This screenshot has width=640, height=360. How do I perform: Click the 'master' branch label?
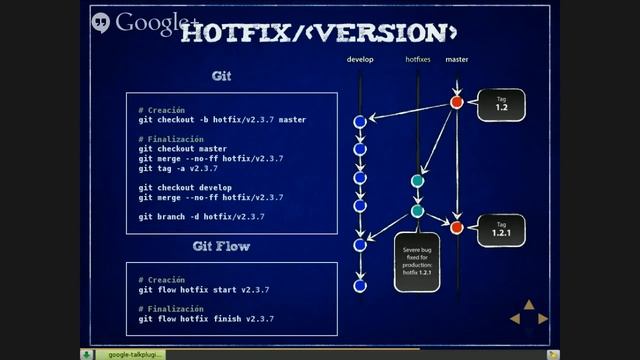[x=457, y=60]
